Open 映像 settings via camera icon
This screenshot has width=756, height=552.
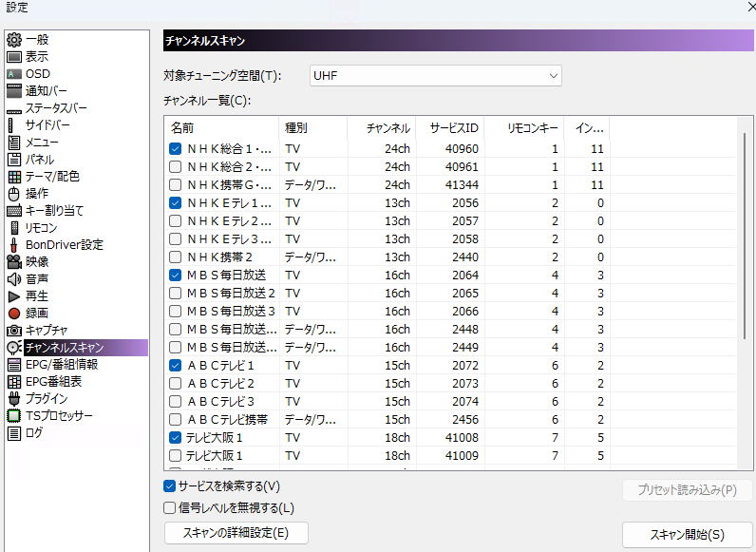point(14,261)
